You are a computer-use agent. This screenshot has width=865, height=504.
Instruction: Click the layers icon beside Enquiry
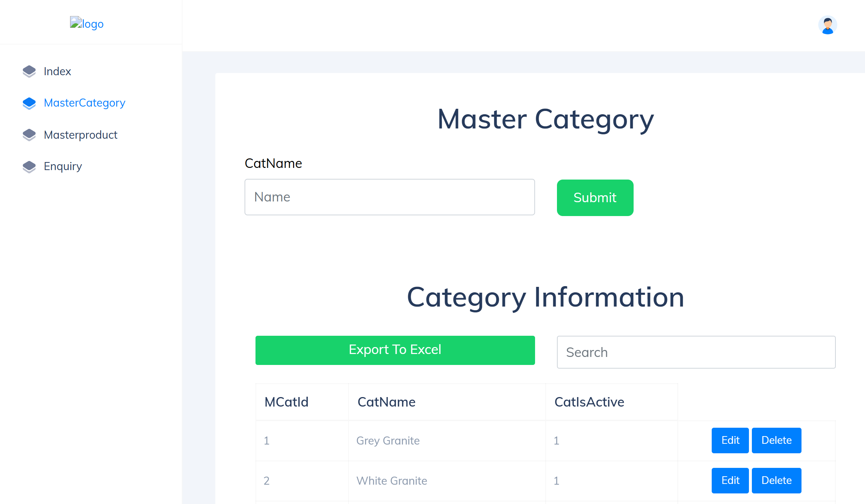pyautogui.click(x=29, y=167)
